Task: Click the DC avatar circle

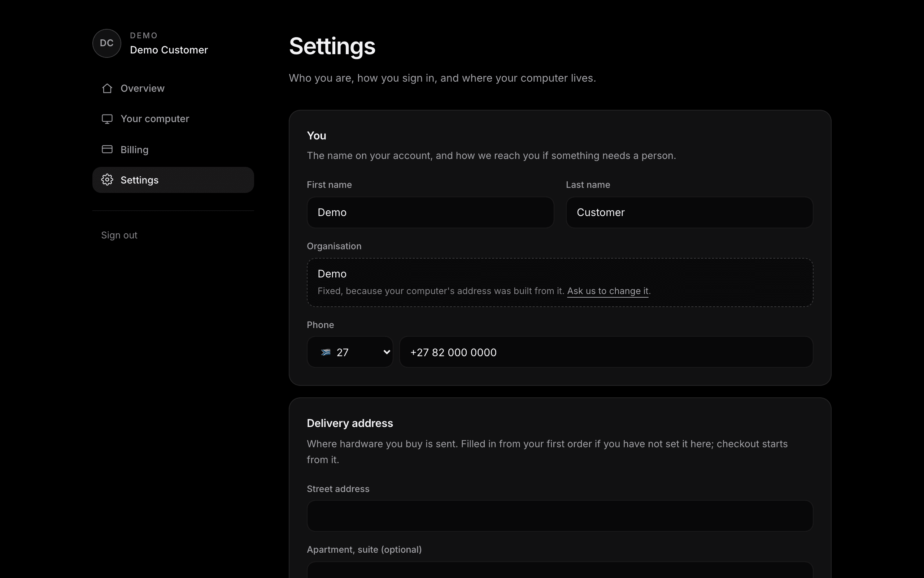Action: click(x=106, y=43)
